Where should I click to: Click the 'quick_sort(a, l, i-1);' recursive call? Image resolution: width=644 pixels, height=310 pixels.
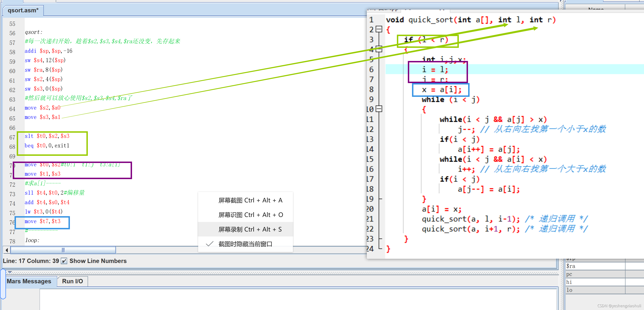[x=471, y=219]
